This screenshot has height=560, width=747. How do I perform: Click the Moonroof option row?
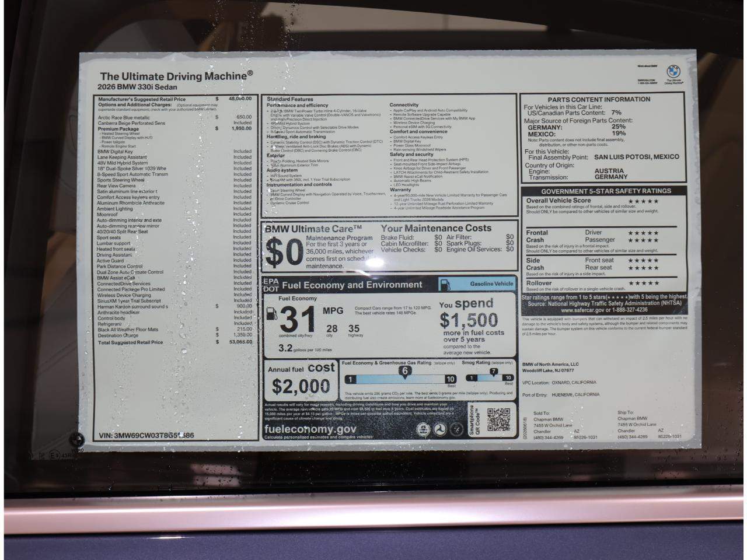[x=174, y=215]
